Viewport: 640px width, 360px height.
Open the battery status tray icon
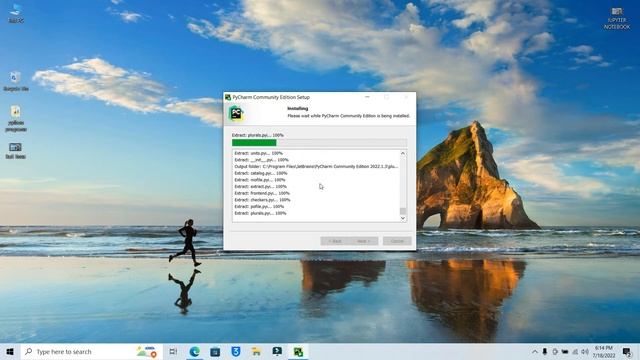pos(565,351)
